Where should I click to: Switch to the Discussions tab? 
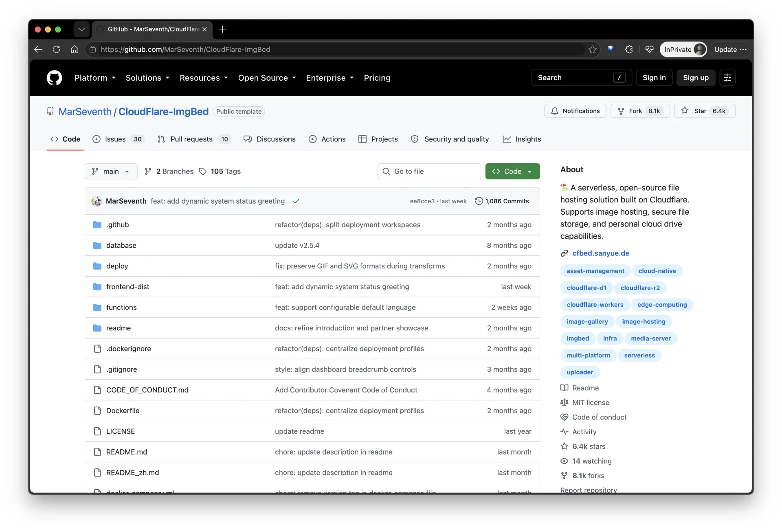point(269,139)
